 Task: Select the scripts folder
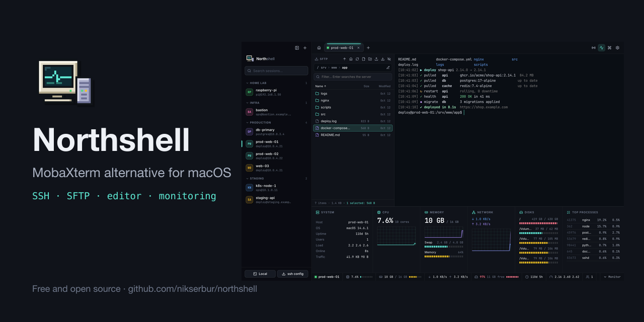click(353, 107)
